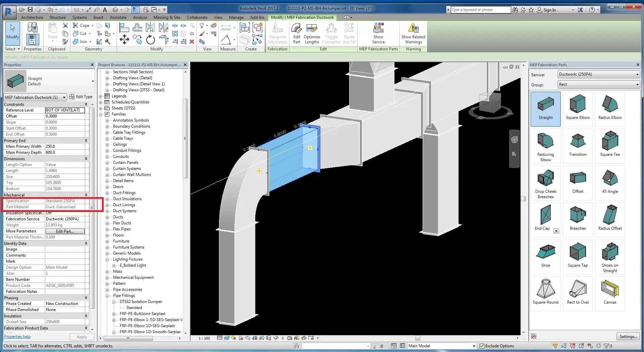Select 45 Angle fabrication part
The height and width of the screenshot is (352, 644).
pos(610,183)
